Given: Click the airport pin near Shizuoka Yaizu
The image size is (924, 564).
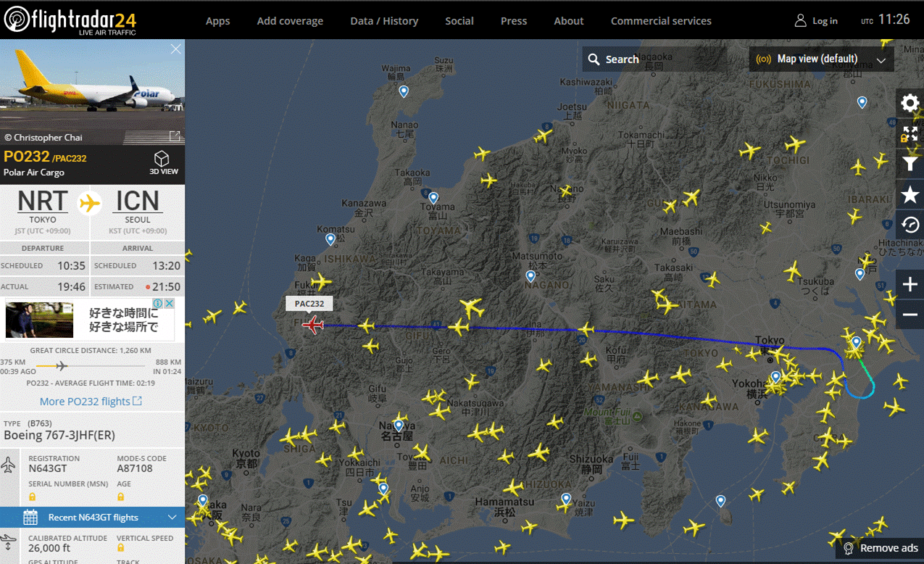Looking at the screenshot, I should coord(566,498).
